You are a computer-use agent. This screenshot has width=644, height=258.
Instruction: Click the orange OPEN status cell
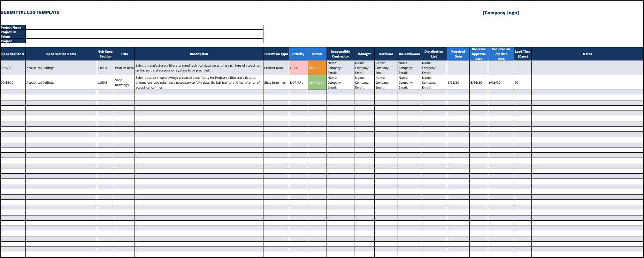pyautogui.click(x=317, y=68)
